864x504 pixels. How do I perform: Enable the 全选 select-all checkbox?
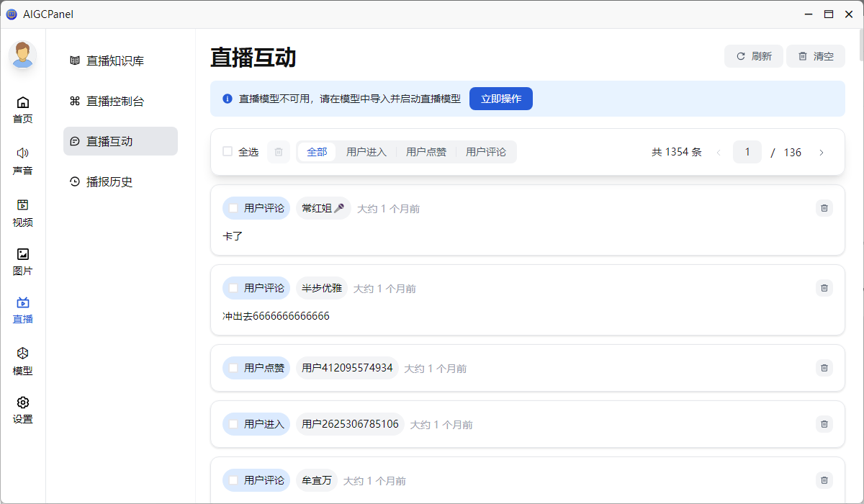tap(228, 152)
